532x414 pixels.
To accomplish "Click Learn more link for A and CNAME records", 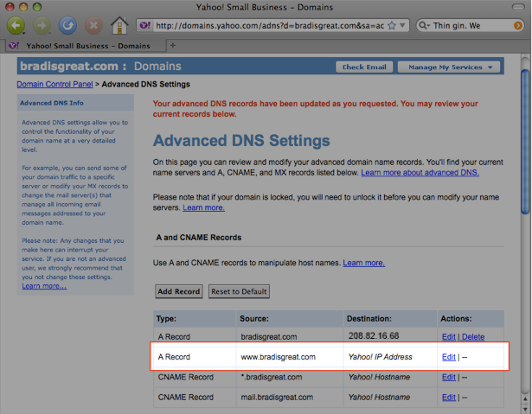I will click(363, 263).
